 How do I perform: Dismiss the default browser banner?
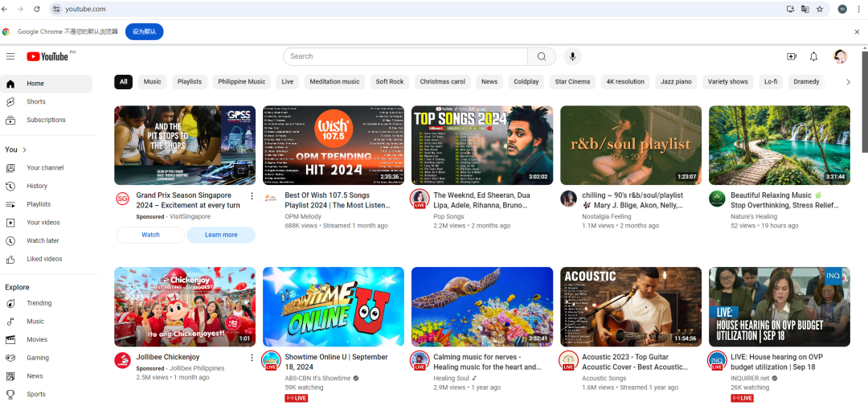click(857, 32)
